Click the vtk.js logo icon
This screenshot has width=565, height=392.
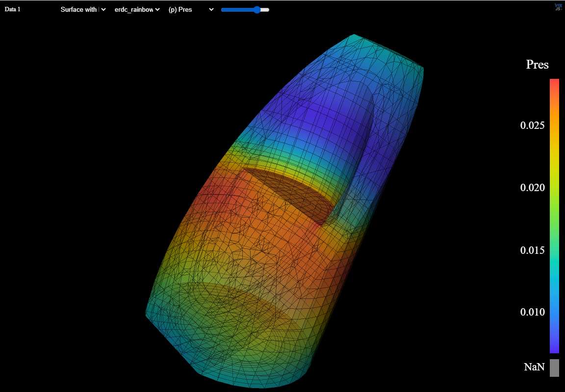(x=558, y=6)
